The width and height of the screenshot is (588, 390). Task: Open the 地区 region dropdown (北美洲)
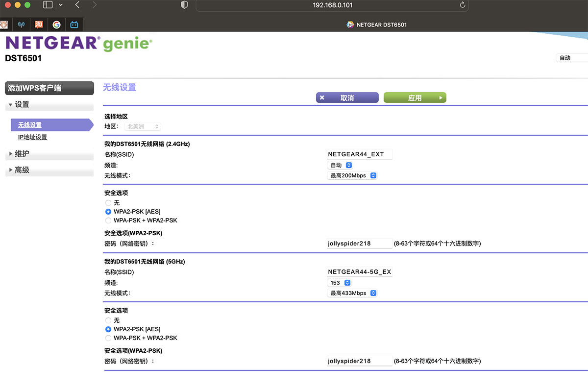[x=142, y=126]
